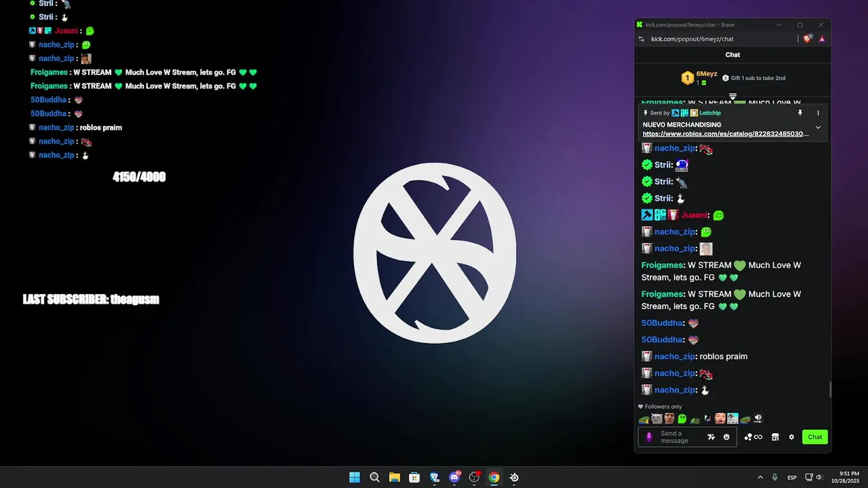Click the purple microphone icon in message box
This screenshot has width=868, height=488.
[649, 437]
